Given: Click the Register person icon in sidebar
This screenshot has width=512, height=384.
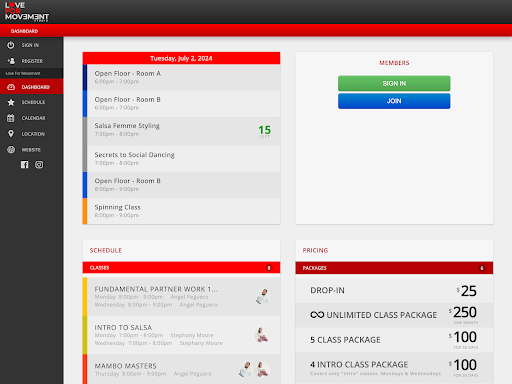Looking at the screenshot, I should point(11,61).
